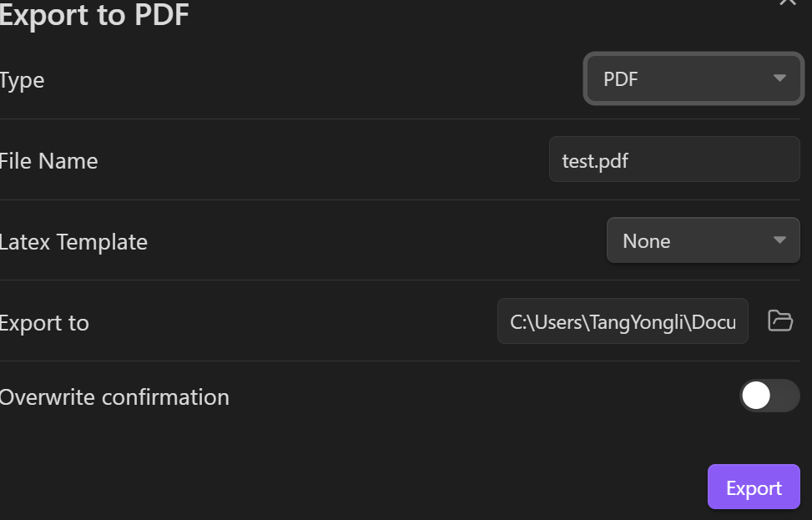Click the None text in Latex Template selector
Image resolution: width=812 pixels, height=520 pixels.
click(x=646, y=241)
